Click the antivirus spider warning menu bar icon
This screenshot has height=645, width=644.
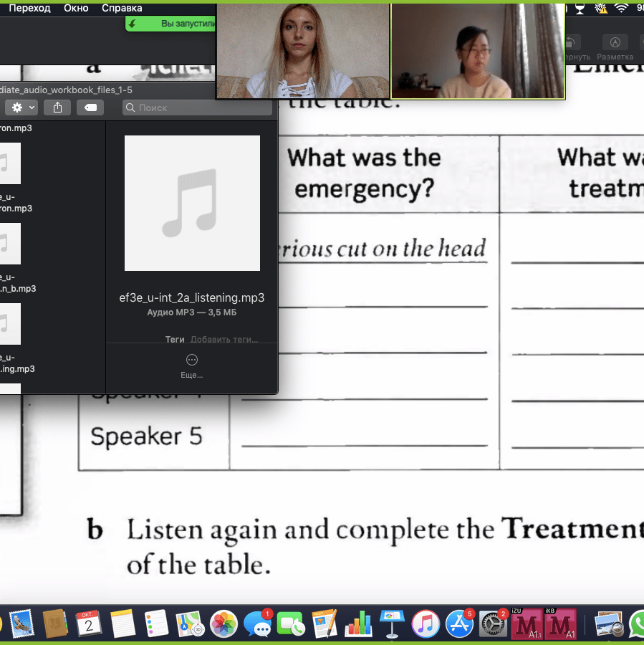(601, 8)
